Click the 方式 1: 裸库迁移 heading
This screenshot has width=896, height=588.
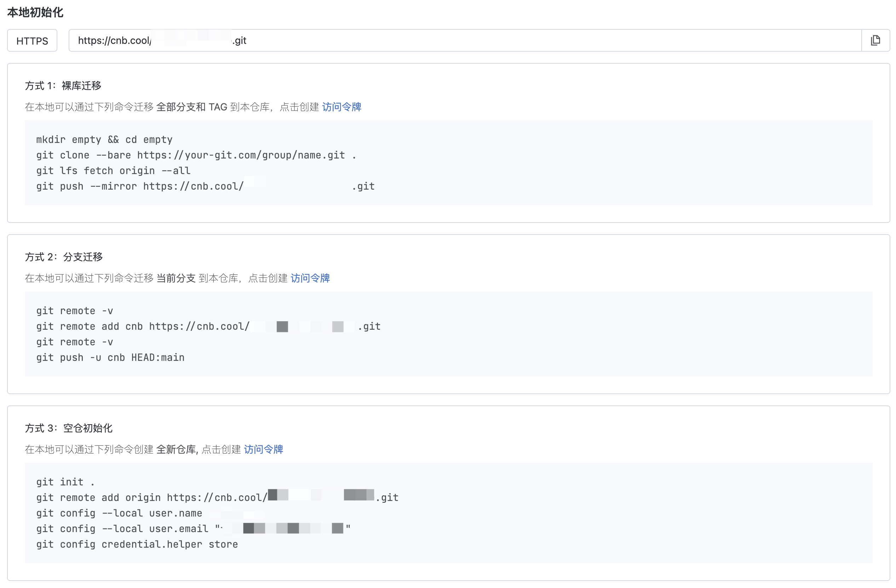tap(63, 86)
